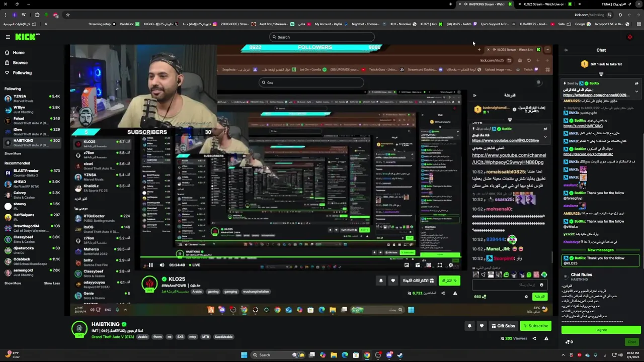Expand the pinned message chevron
This screenshot has height=362, width=644.
(x=636, y=92)
